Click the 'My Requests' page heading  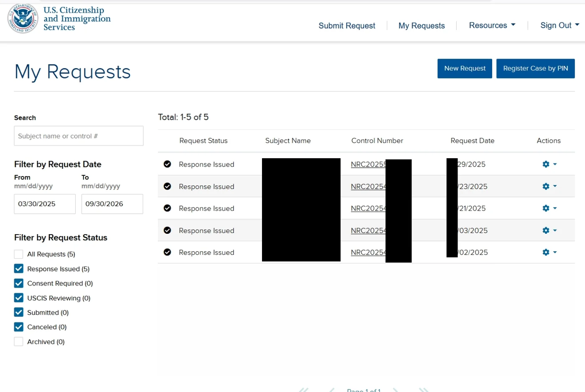73,72
